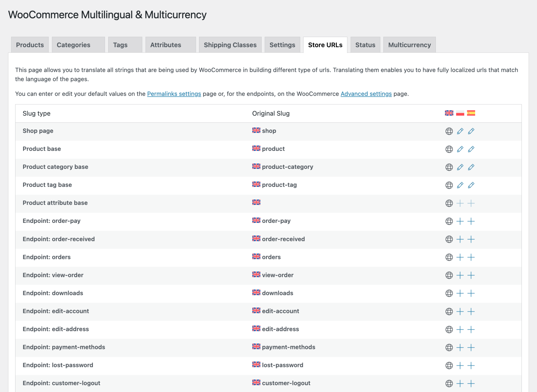The height and width of the screenshot is (392, 537).
Task: Add a Spanish translation for the downloads endpoint
Action: (471, 293)
